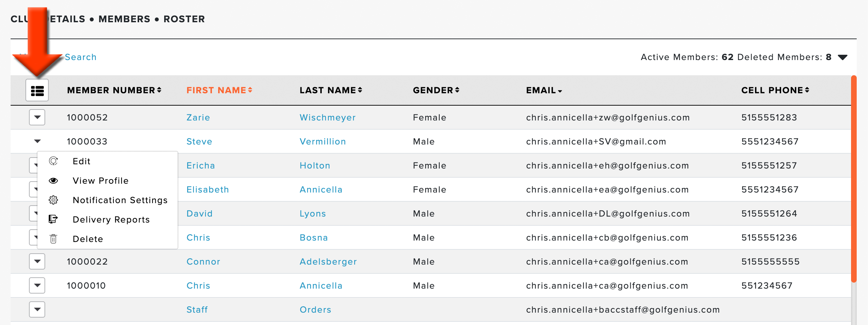Open row menu for Zarie Wischmeyer
The height and width of the screenshot is (325, 868).
(37, 117)
